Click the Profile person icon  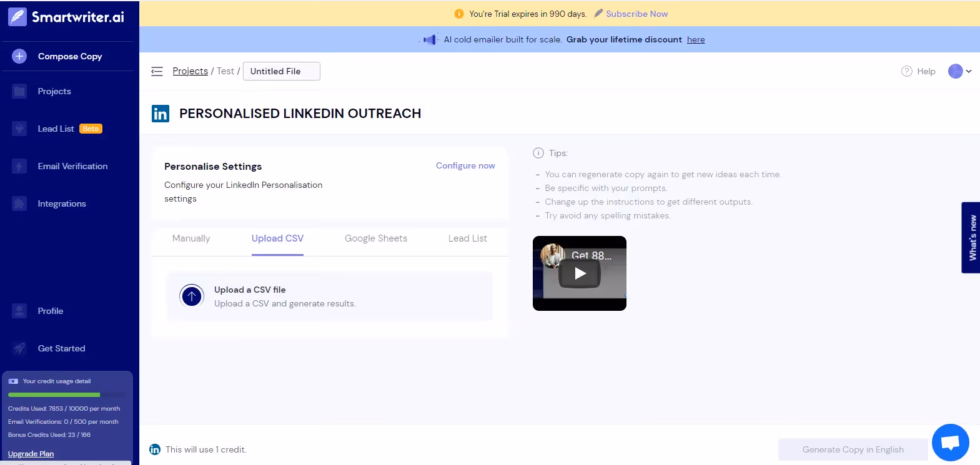(x=19, y=311)
